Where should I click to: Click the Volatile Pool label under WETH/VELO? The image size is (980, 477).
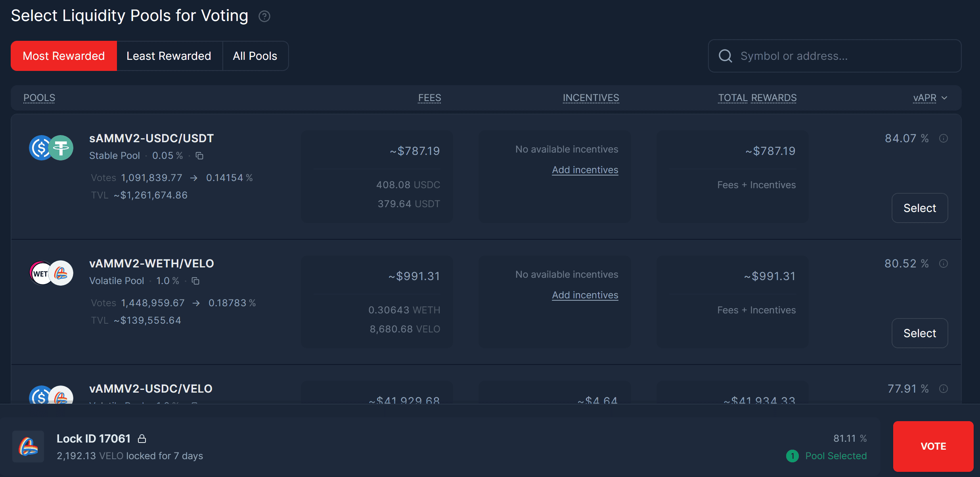[x=117, y=281]
